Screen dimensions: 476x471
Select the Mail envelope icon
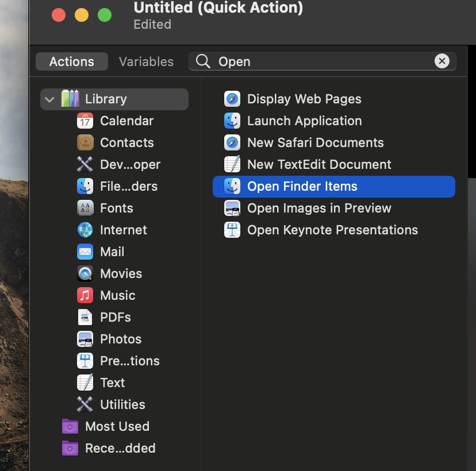click(x=85, y=252)
